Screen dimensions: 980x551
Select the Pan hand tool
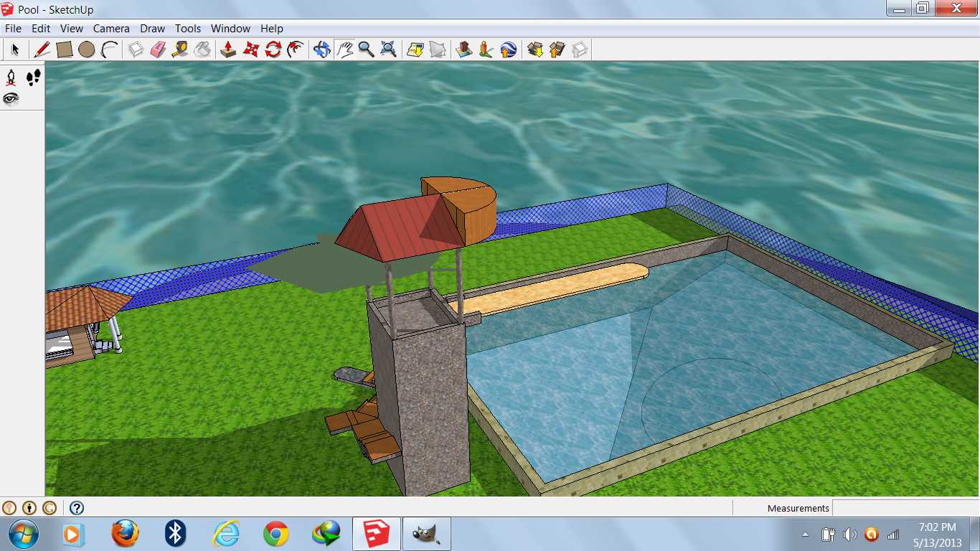point(344,50)
